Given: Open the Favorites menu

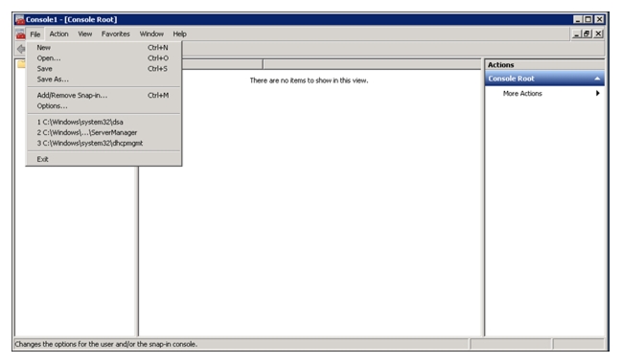Looking at the screenshot, I should (x=115, y=34).
